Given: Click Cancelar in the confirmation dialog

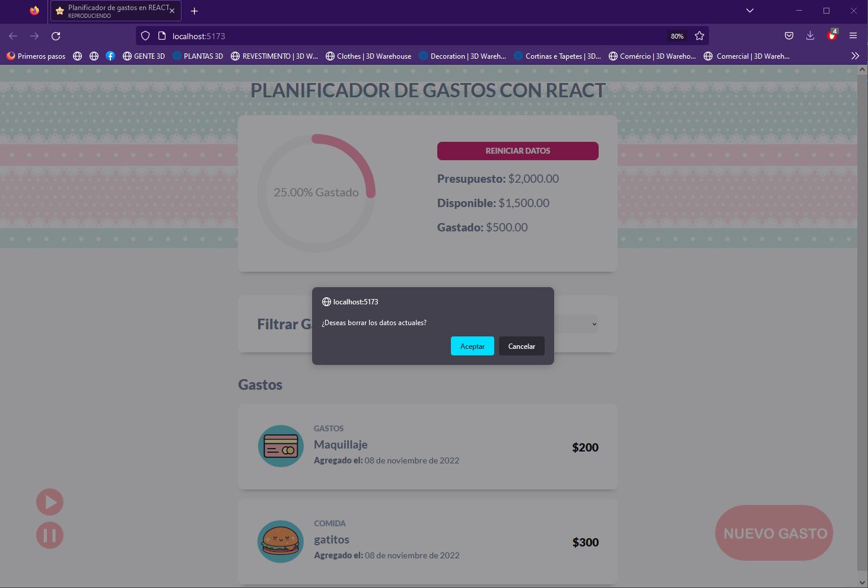Looking at the screenshot, I should point(522,346).
